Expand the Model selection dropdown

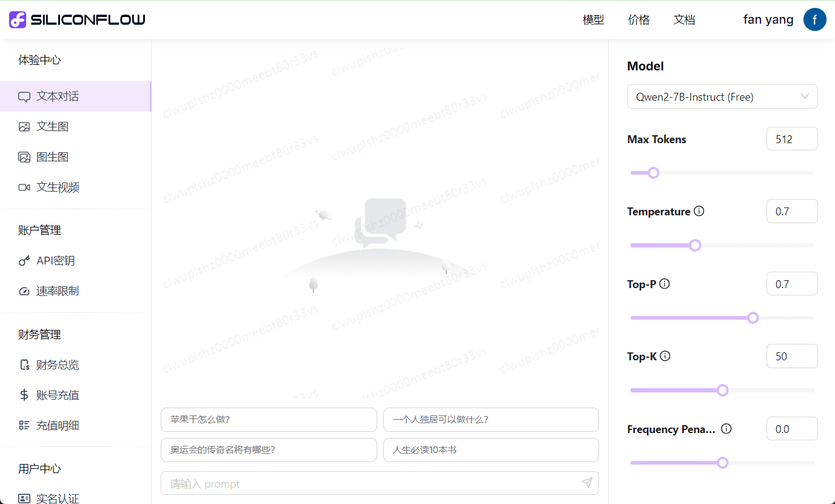point(722,96)
